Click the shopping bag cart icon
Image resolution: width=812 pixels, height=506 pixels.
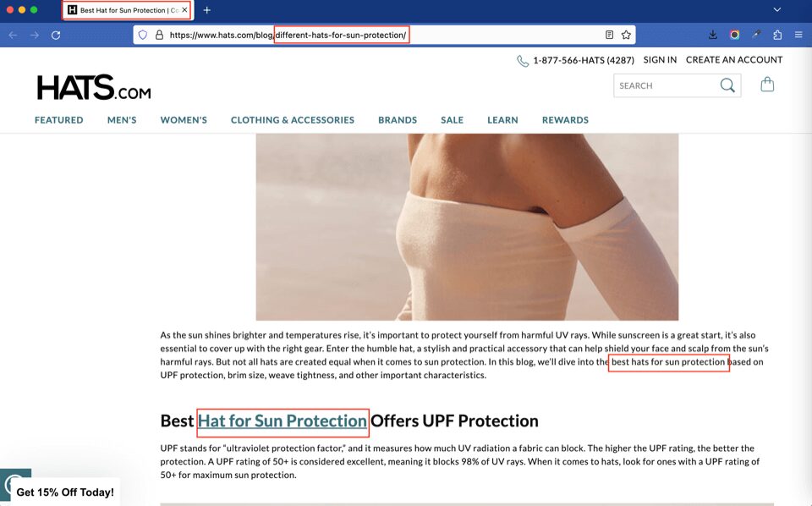(767, 85)
